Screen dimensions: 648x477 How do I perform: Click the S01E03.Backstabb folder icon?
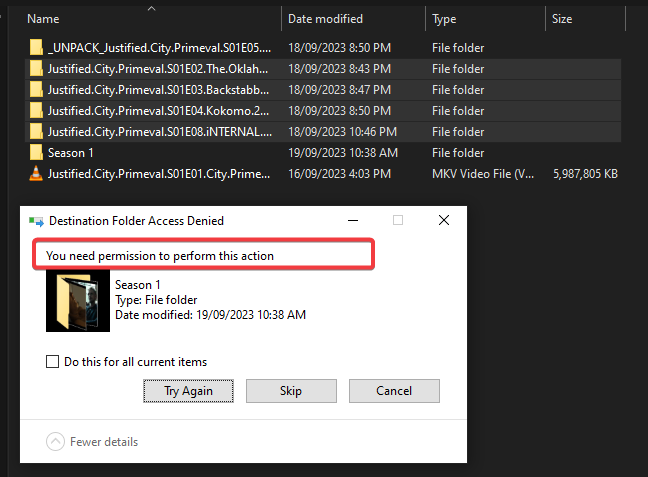36,90
